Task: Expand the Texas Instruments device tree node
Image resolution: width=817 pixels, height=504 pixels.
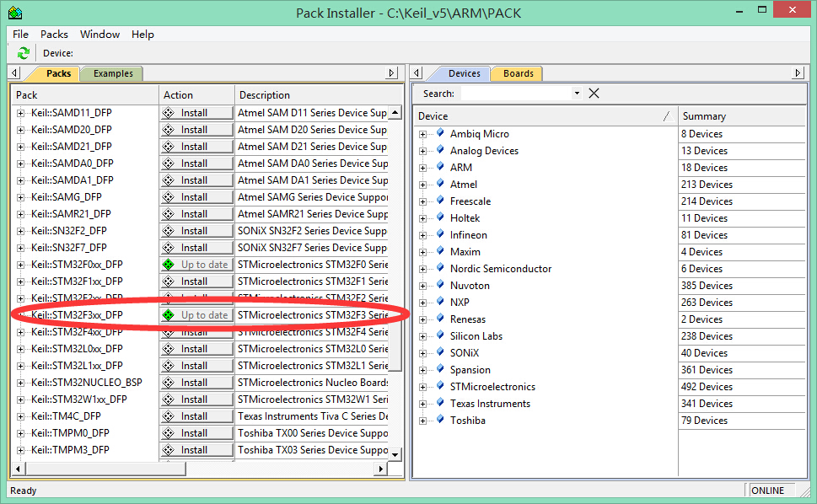Action: coord(422,404)
